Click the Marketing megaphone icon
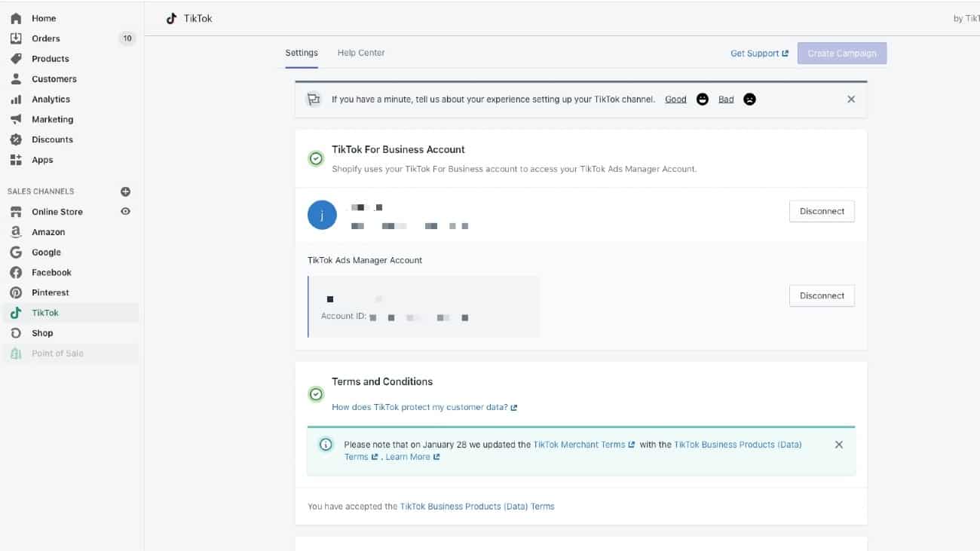The height and width of the screenshot is (551, 980). 16,119
